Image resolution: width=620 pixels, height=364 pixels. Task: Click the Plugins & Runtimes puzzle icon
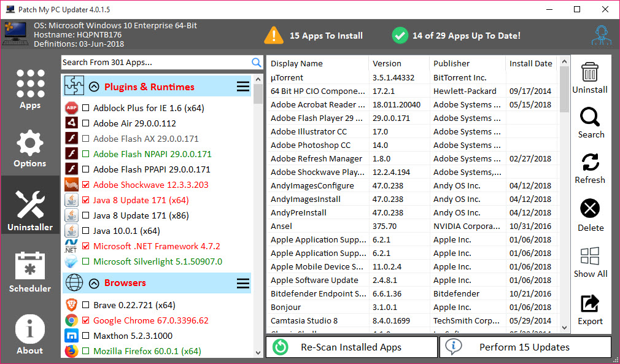pyautogui.click(x=74, y=86)
